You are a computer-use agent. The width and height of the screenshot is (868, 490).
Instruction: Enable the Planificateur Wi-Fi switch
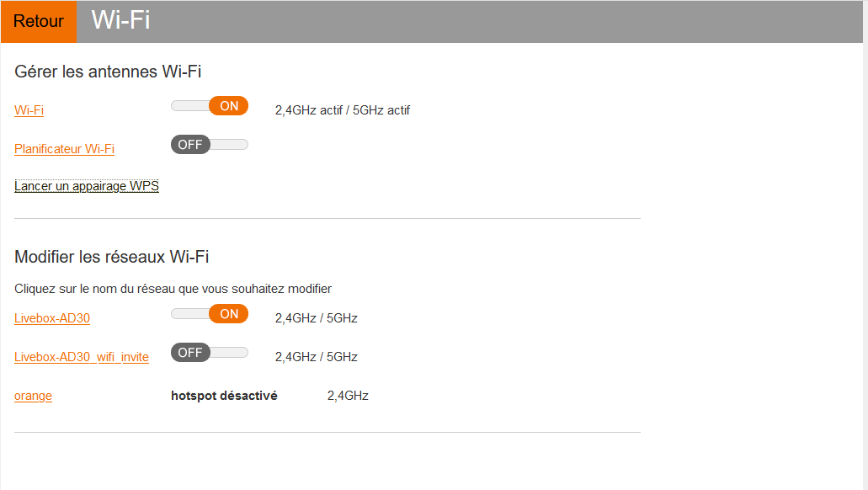(210, 145)
